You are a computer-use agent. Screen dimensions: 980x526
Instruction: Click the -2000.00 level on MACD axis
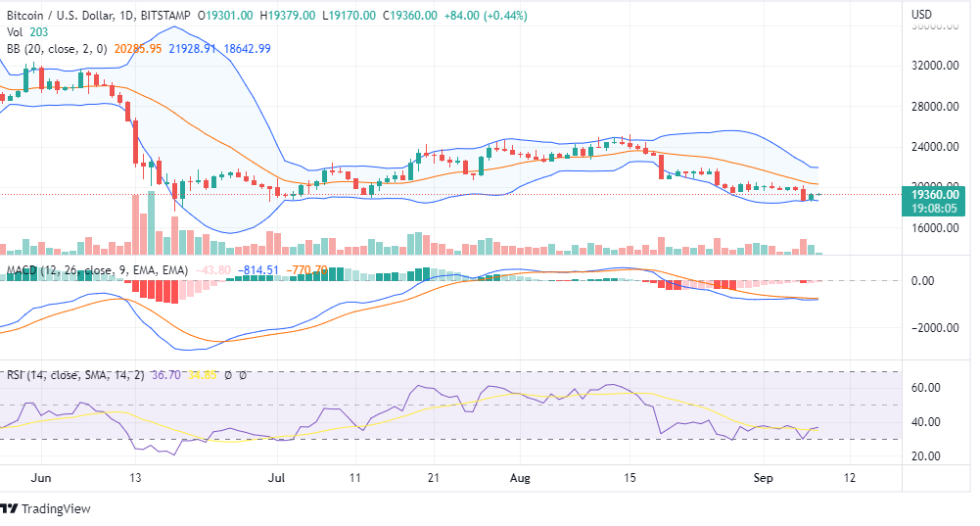click(x=934, y=328)
